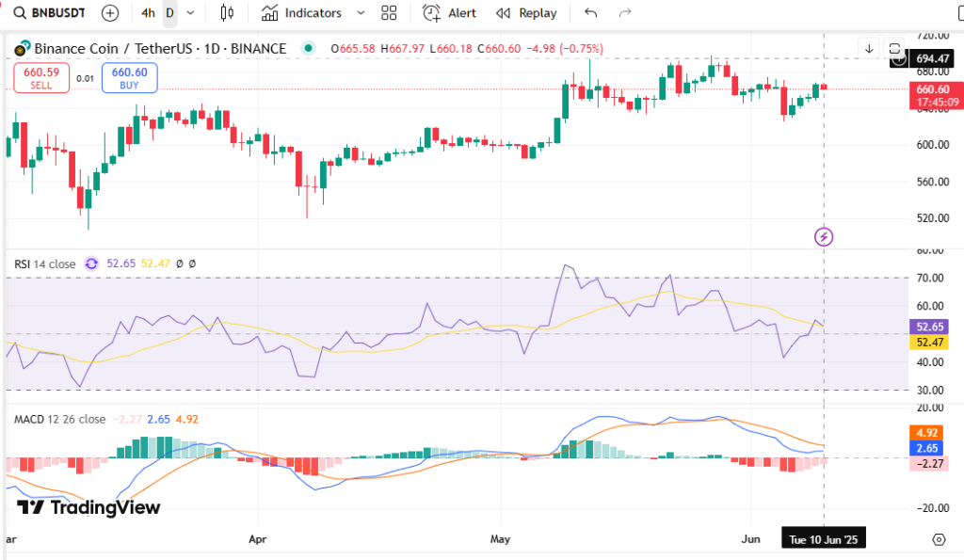Open symbol search for BNBUSDT
The width and height of the screenshot is (964, 560).
(49, 13)
